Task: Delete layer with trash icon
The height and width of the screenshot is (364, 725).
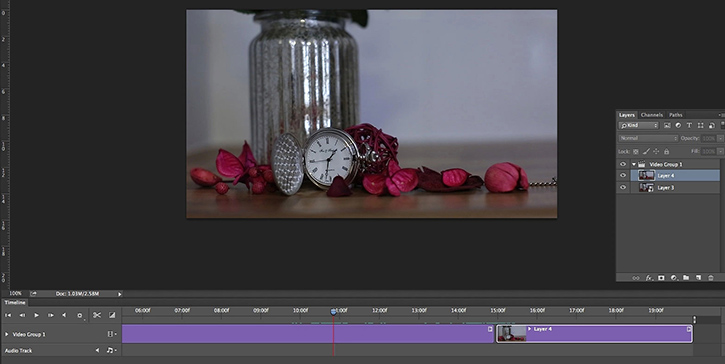Action: [x=711, y=278]
